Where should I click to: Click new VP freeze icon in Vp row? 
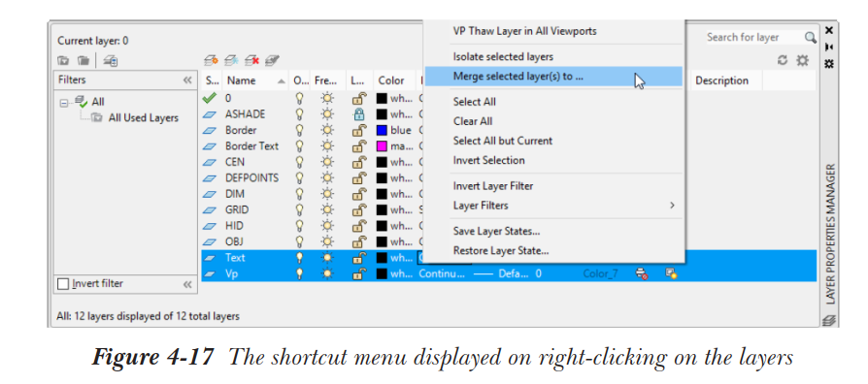click(x=672, y=273)
